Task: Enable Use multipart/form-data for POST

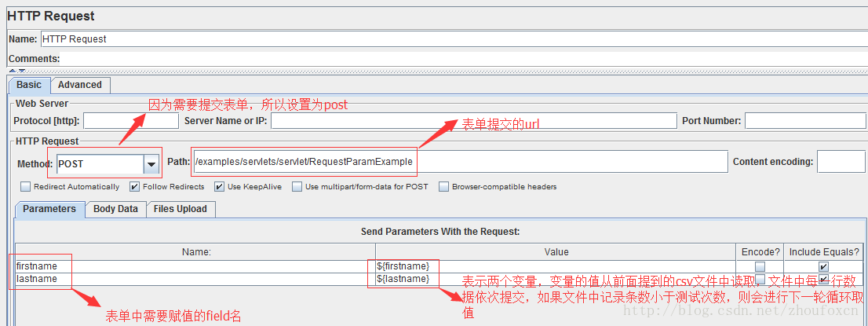Action: coord(297,187)
